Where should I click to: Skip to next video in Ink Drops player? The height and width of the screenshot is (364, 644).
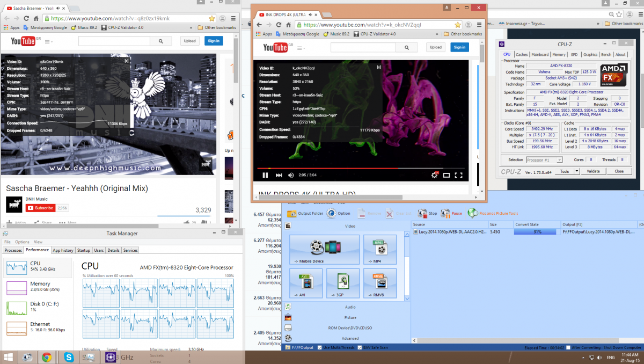[279, 175]
